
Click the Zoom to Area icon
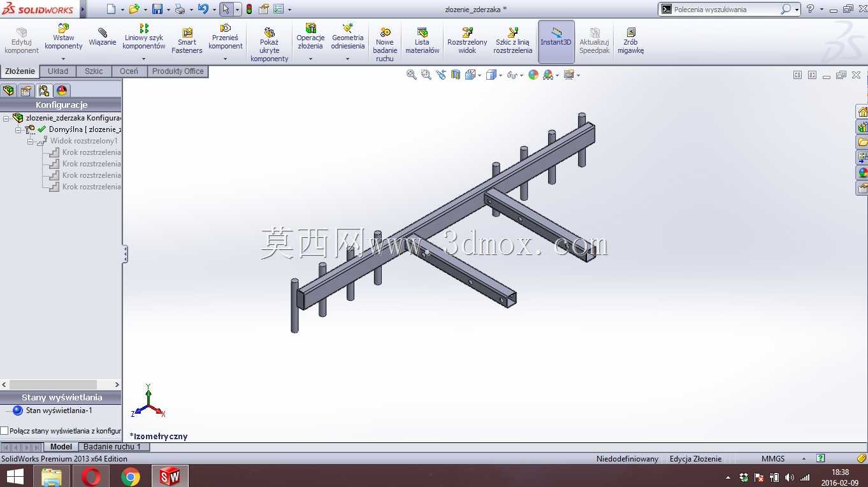426,75
